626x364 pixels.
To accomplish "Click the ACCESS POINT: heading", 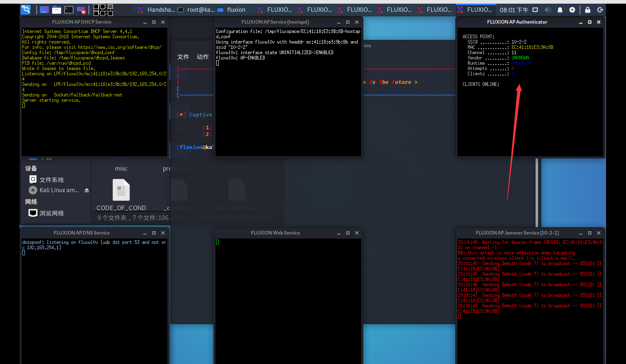I will [x=479, y=37].
